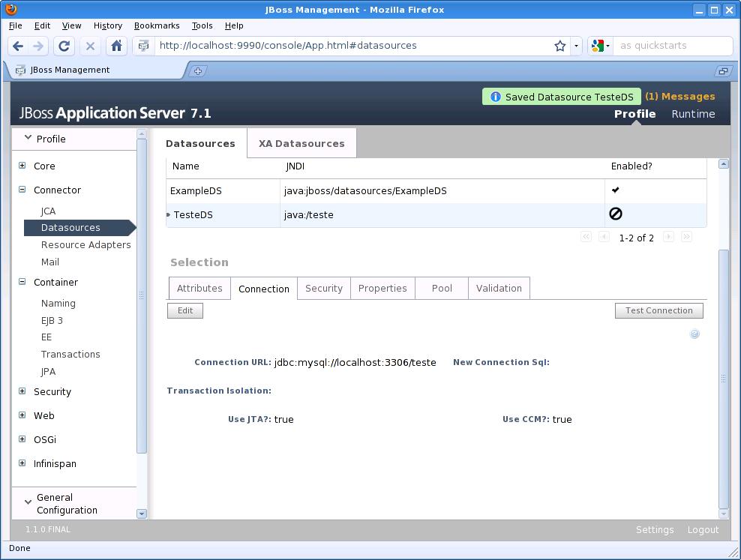The height and width of the screenshot is (560, 741).
Task: Toggle the General Configuration section chevron
Action: 28,502
